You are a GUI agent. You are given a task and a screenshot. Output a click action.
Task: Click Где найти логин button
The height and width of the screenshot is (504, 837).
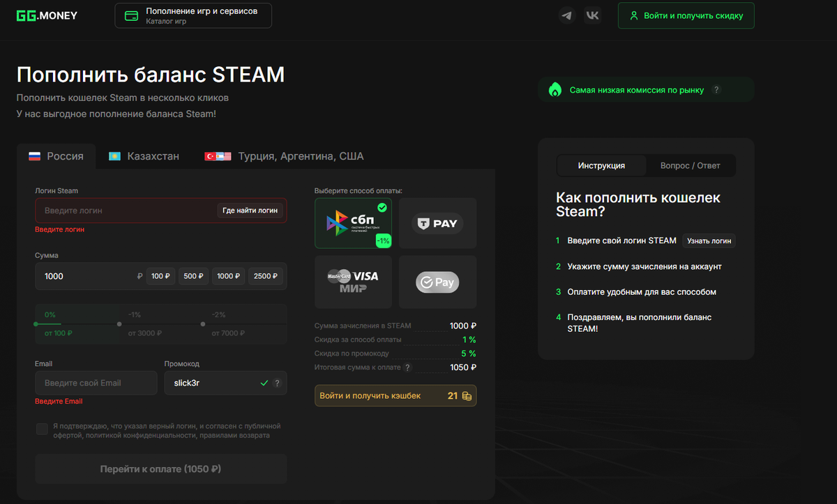point(250,210)
